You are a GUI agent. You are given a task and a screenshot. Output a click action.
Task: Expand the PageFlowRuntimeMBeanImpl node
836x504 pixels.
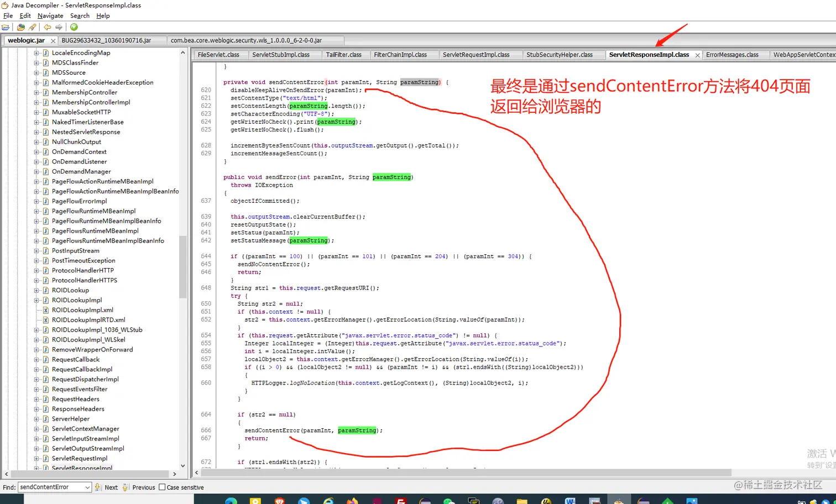click(x=36, y=211)
